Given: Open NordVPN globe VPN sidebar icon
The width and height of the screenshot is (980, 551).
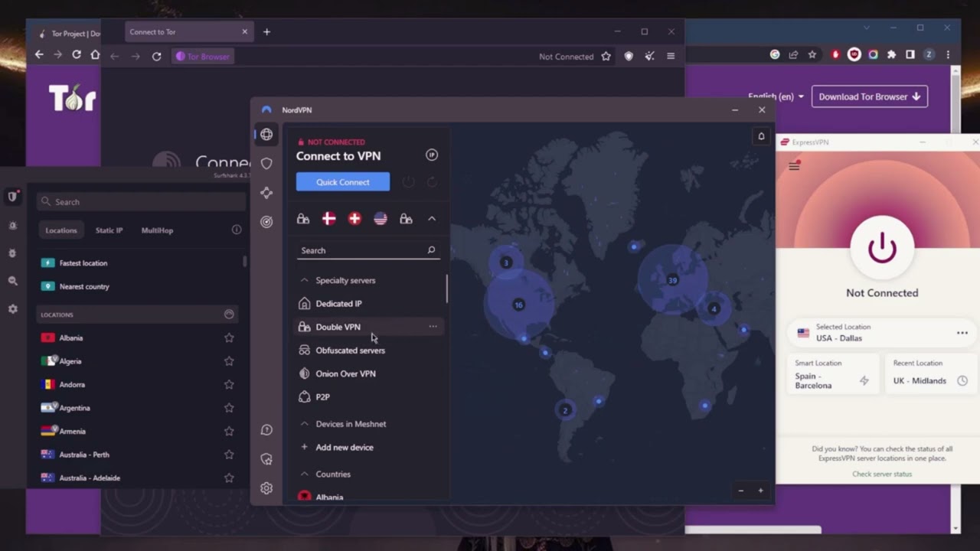Looking at the screenshot, I should coord(266,135).
